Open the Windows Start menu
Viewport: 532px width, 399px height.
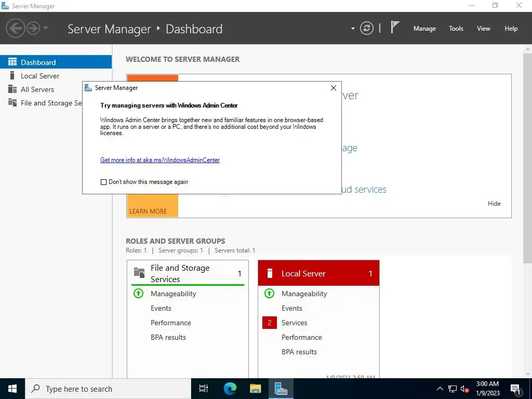12,389
